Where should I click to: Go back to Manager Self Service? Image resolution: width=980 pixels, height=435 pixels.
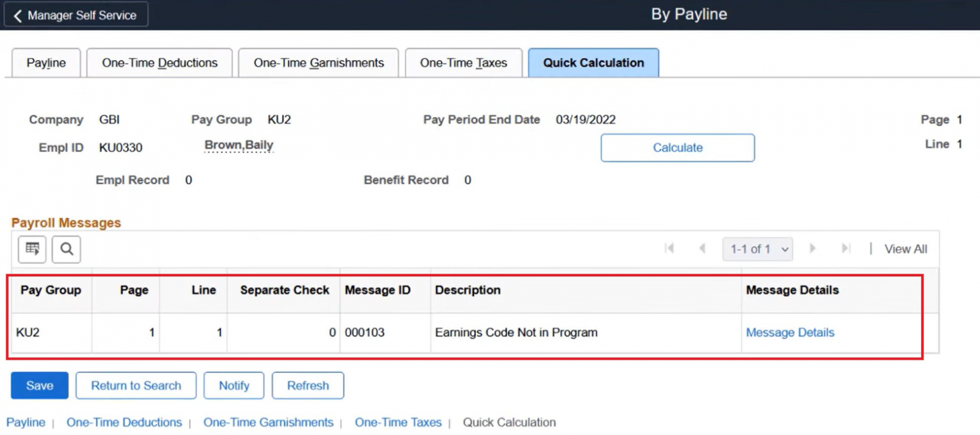coord(76,15)
